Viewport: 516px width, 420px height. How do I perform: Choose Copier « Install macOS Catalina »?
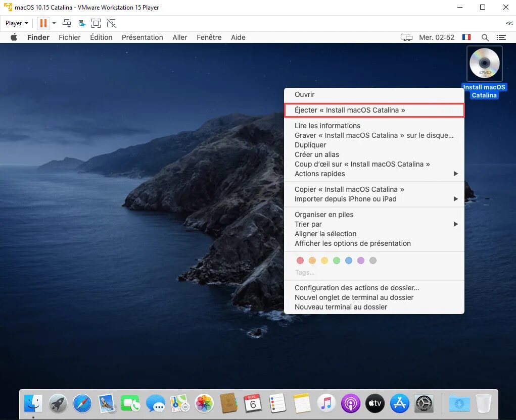[374, 189]
